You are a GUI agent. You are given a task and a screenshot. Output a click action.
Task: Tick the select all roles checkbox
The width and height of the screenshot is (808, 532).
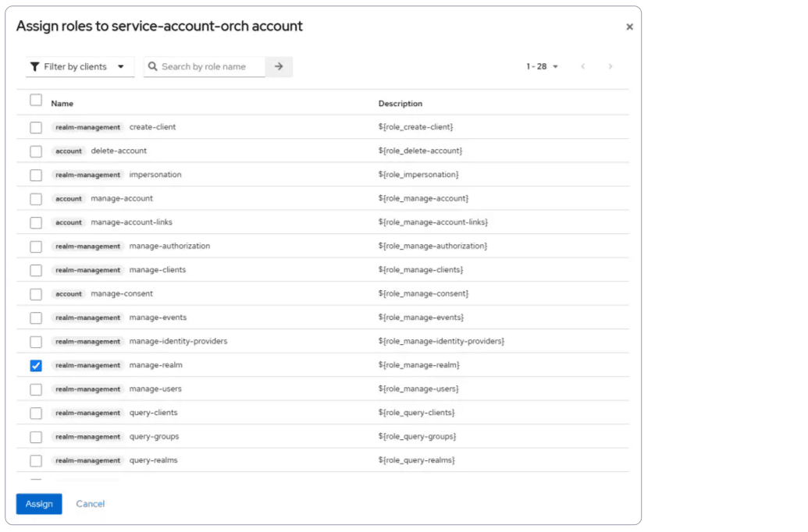coord(36,101)
